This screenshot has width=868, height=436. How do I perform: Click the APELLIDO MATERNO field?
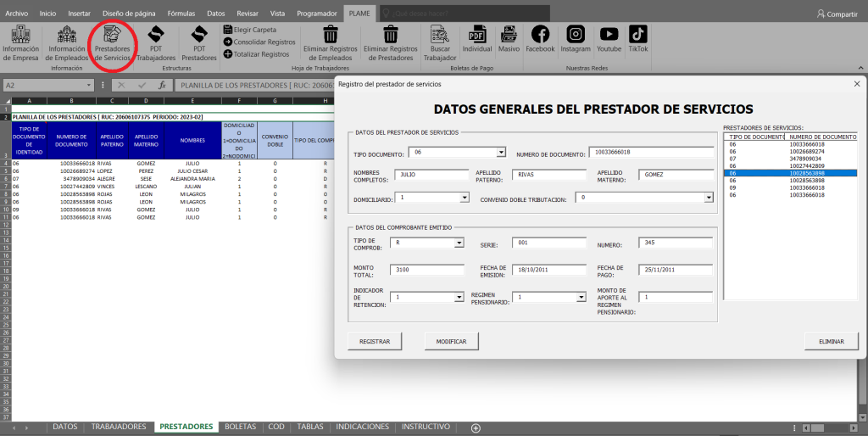pos(676,175)
